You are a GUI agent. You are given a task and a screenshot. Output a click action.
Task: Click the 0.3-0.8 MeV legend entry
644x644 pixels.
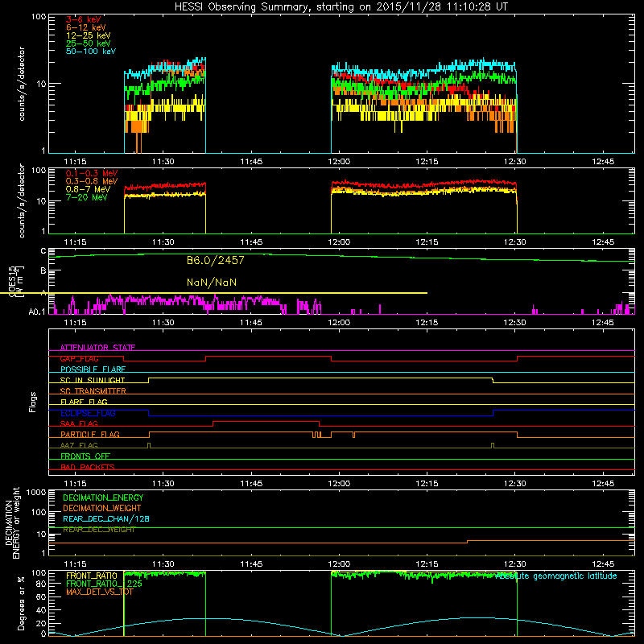click(92, 181)
